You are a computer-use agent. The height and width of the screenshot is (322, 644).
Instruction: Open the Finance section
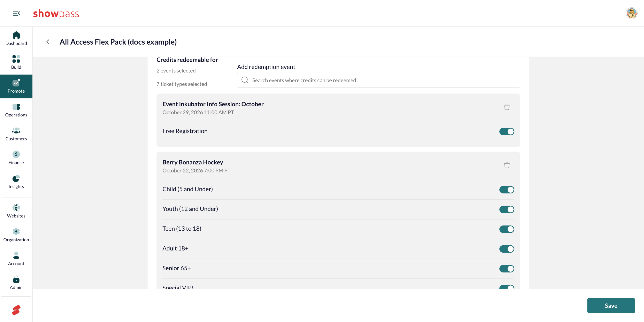[16, 158]
